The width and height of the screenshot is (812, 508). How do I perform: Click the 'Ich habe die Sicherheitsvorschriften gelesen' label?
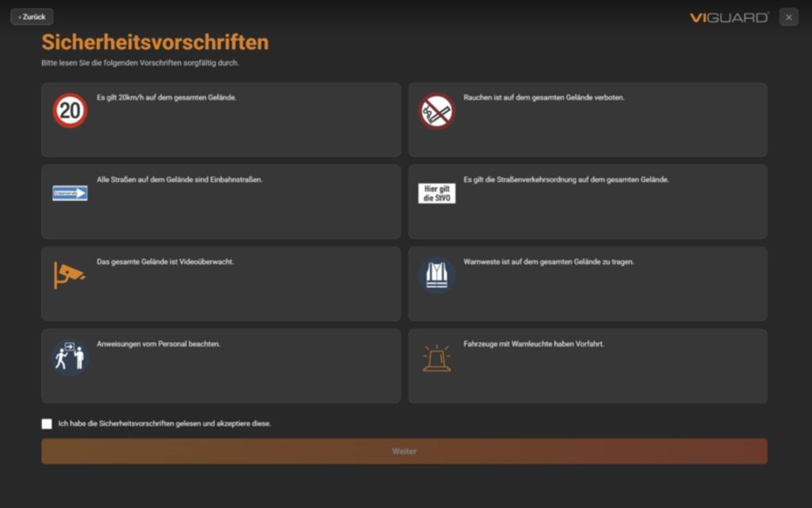(164, 424)
